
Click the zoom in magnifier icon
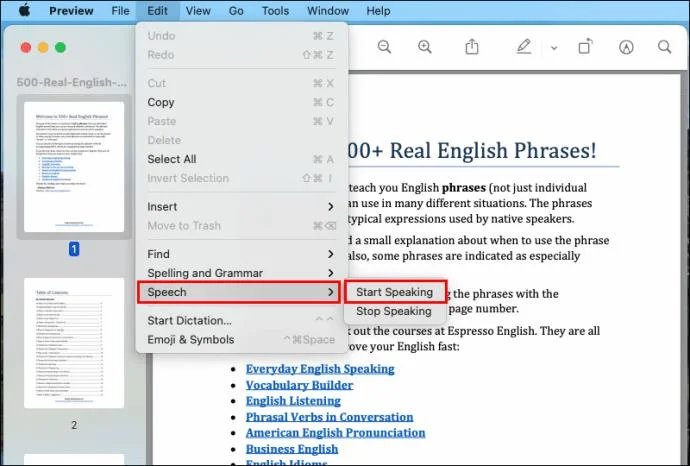(425, 47)
